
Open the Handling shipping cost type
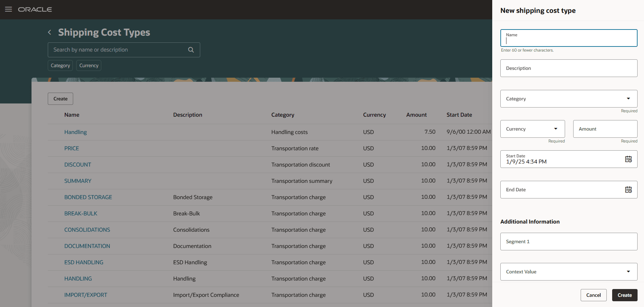point(75,132)
